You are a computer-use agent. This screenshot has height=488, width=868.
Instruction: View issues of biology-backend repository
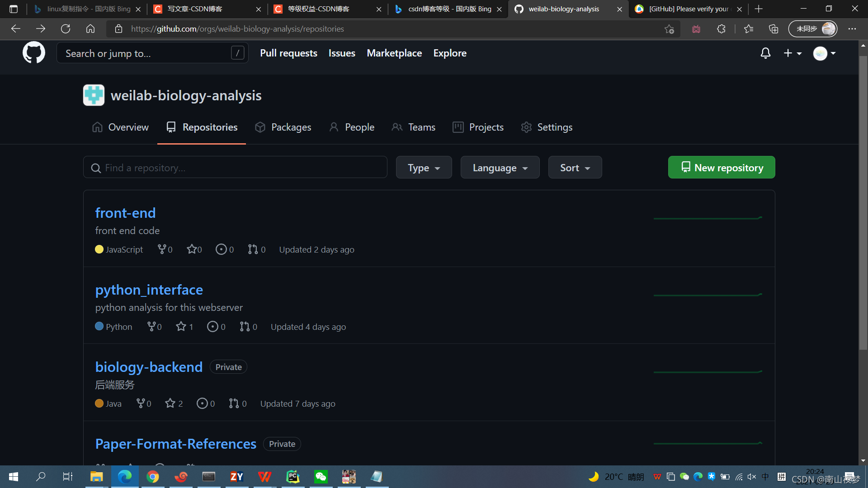(206, 404)
